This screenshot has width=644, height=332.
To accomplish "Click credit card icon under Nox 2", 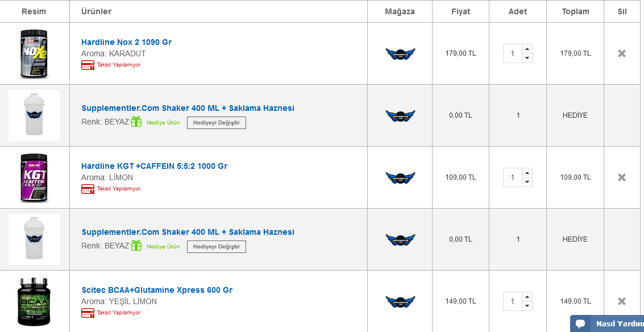I will tap(88, 65).
